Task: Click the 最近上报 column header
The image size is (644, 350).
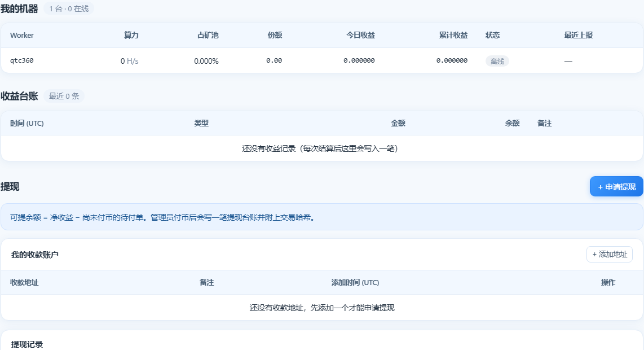Action: (x=578, y=36)
